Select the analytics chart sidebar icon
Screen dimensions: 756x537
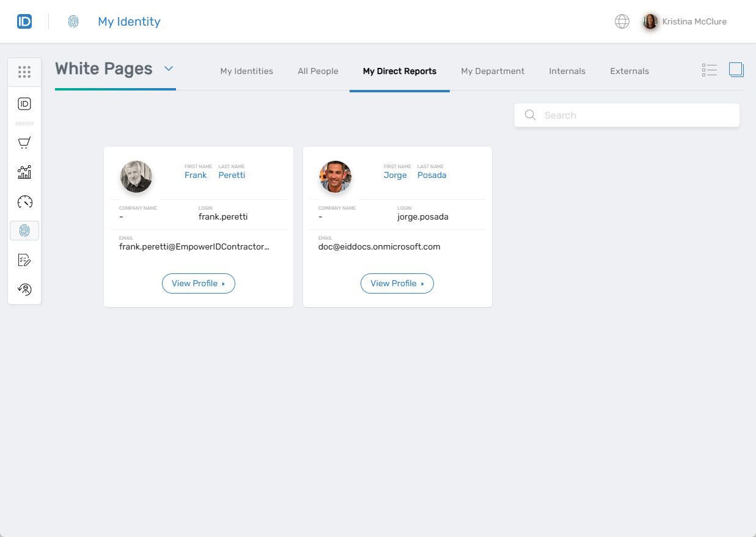[x=24, y=172]
